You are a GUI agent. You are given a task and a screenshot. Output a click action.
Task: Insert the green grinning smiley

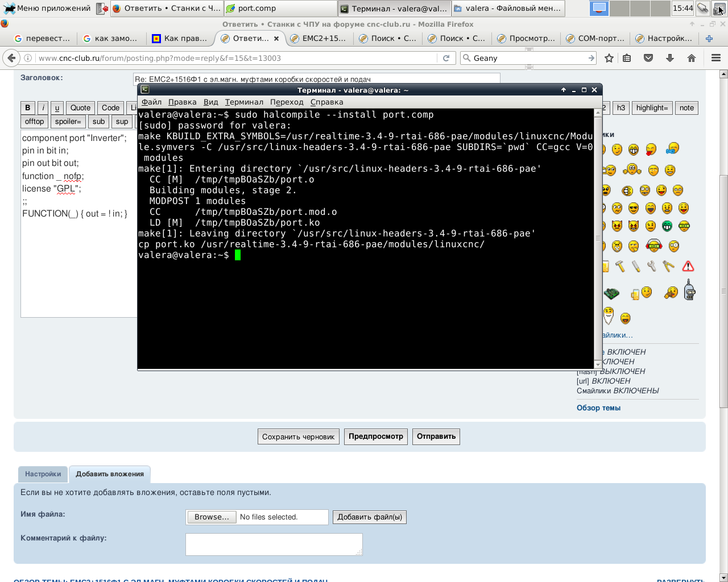pos(667,226)
